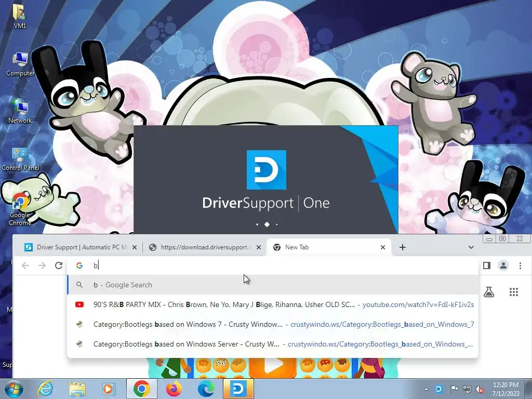
Task: Launch Firefox from taskbar
Action: point(174,389)
